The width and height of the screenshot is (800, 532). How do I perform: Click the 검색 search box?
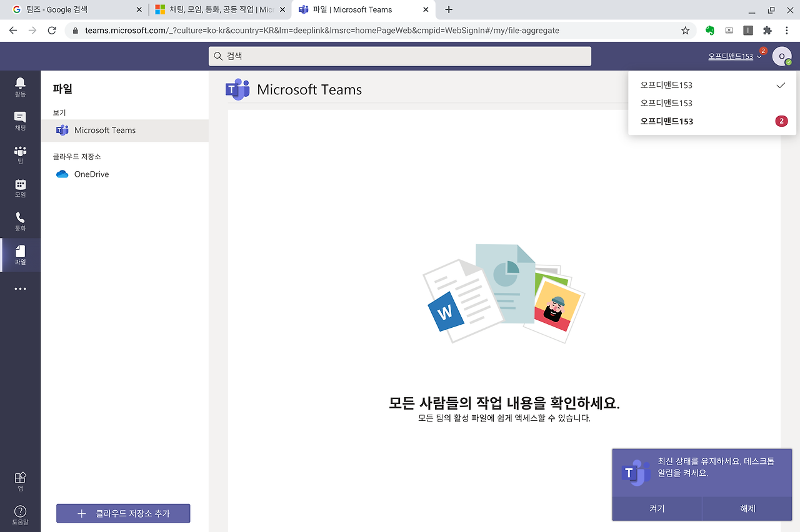click(x=400, y=56)
